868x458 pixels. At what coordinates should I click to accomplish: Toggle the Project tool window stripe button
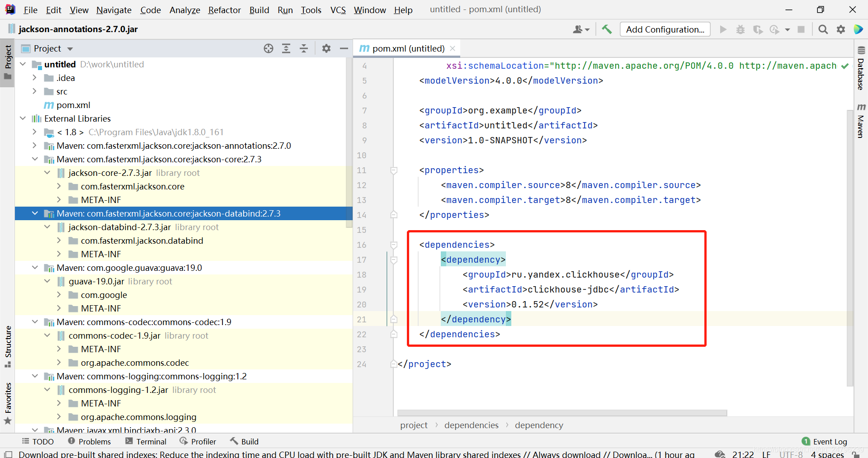[8, 62]
